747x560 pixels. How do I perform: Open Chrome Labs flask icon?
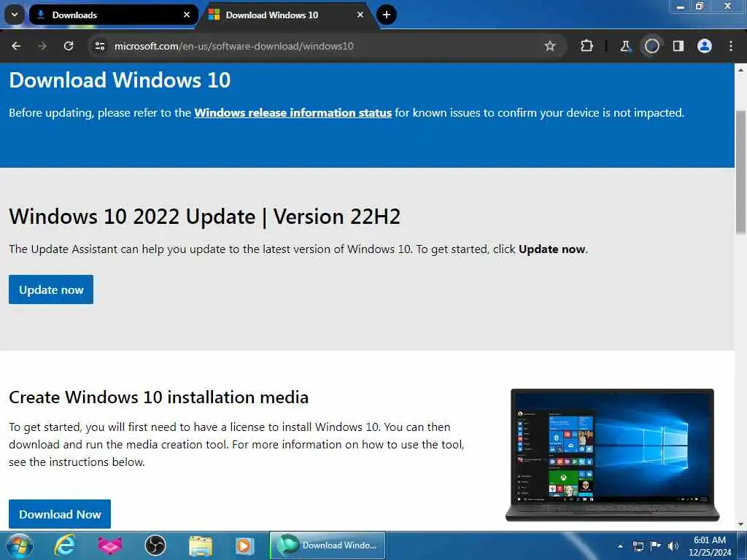625,46
